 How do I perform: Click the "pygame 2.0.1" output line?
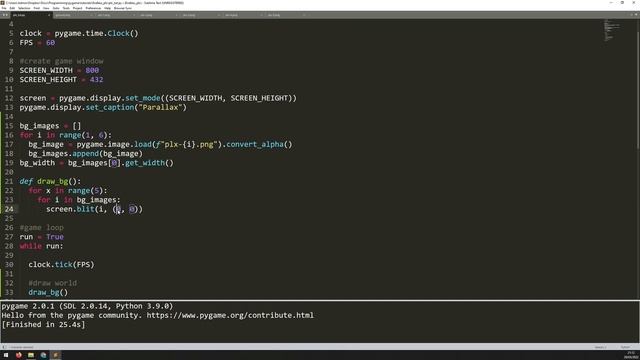click(x=87, y=306)
